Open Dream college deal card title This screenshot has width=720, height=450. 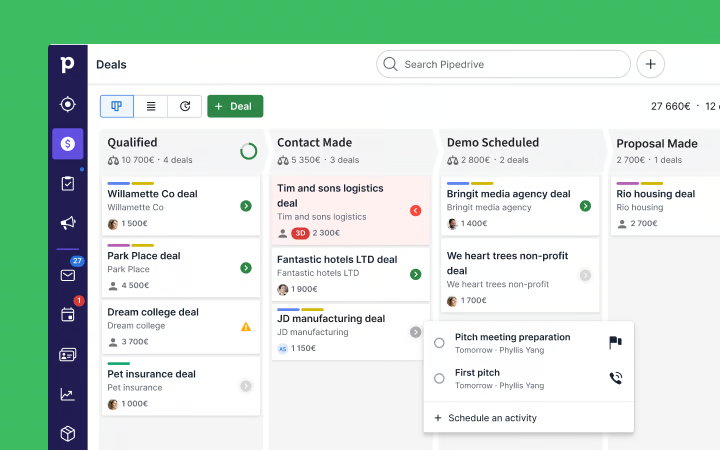153,312
